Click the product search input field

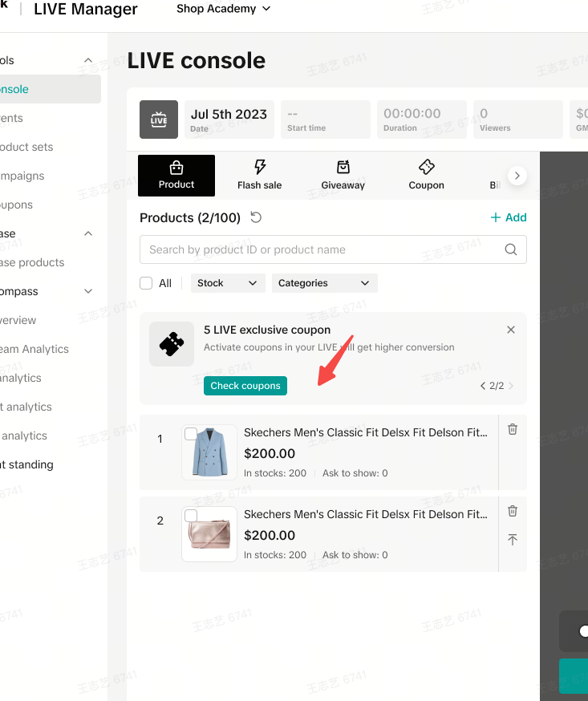321,249
